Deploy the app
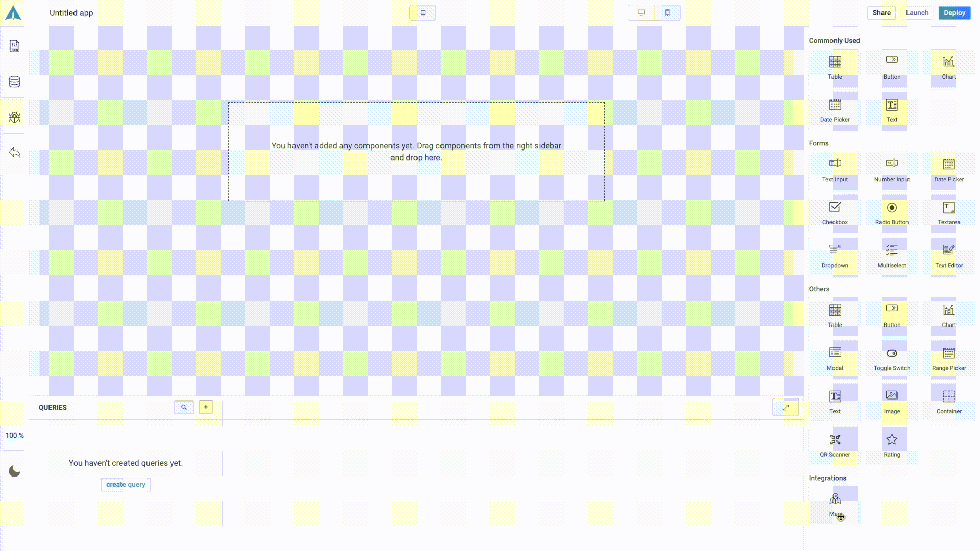Screen dimensions: 980x551 point(954,13)
